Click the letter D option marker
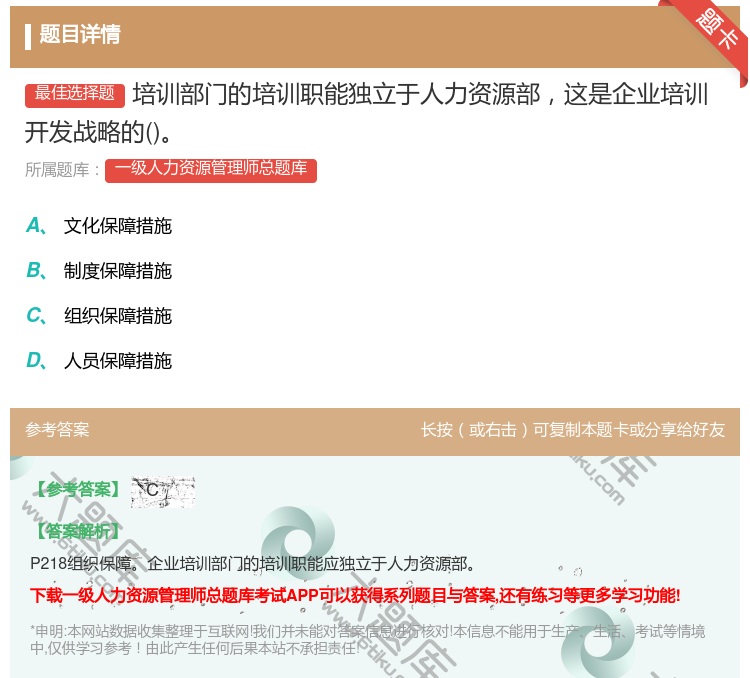 [36, 360]
